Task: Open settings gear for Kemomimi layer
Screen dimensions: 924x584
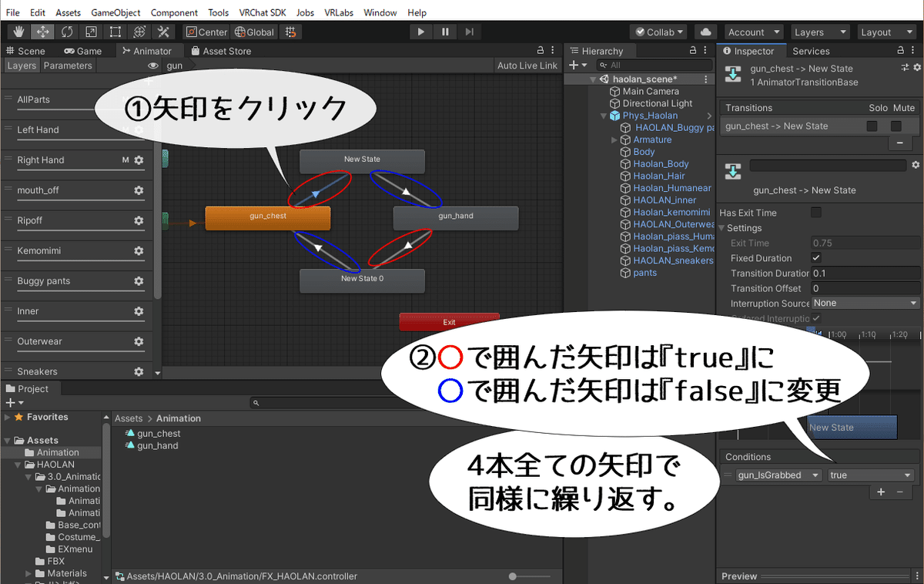Action: (x=139, y=251)
